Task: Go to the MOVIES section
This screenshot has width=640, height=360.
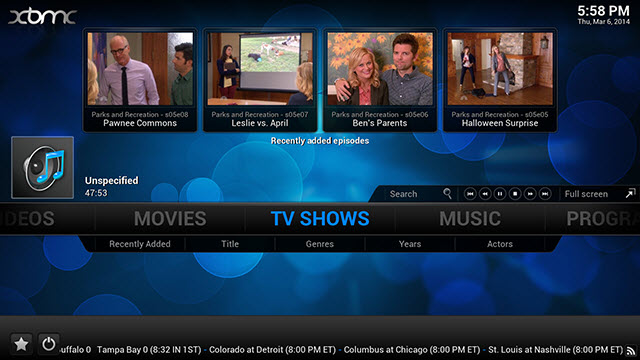Action: click(x=170, y=218)
